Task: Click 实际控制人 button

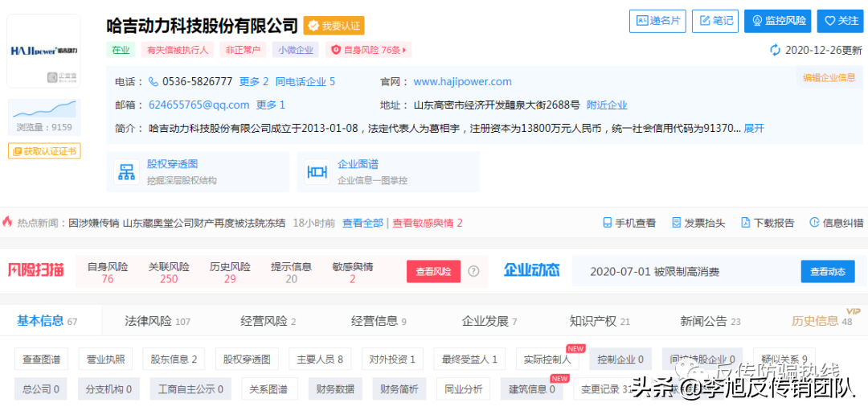Action: coord(547,359)
